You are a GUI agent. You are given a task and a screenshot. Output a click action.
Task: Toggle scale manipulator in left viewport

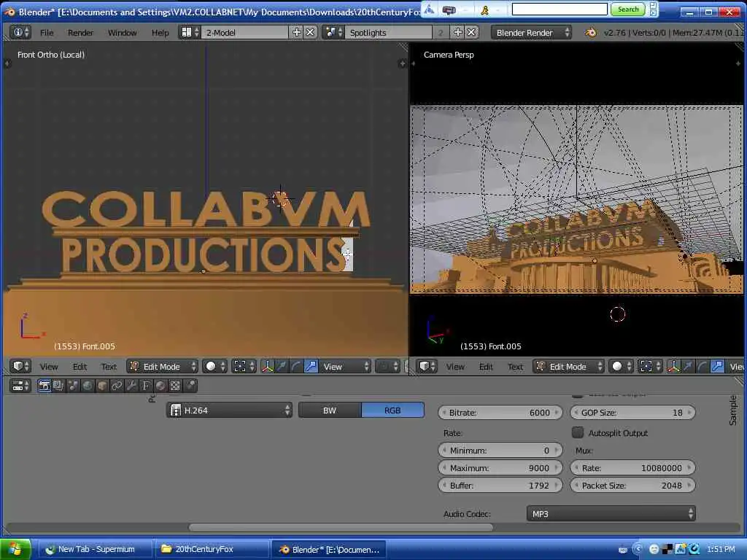311,366
